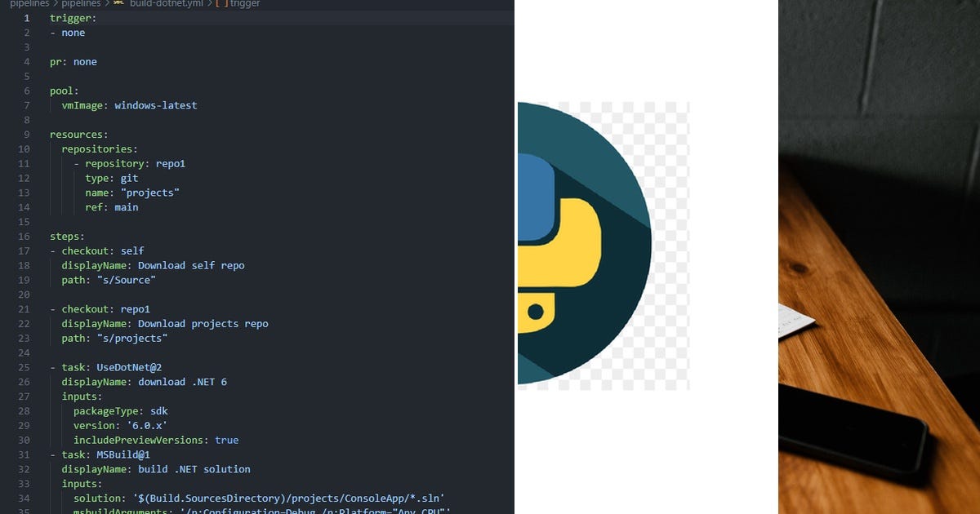Select line number 25 in the gutter

[x=24, y=368]
